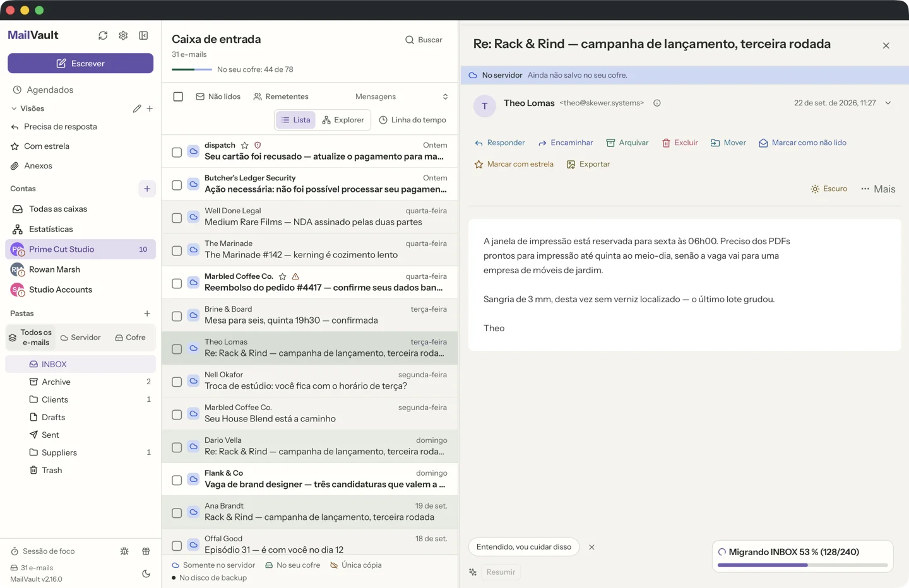Image resolution: width=909 pixels, height=588 pixels.
Task: Add a new view with plus next to Visões
Action: pyautogui.click(x=150, y=109)
